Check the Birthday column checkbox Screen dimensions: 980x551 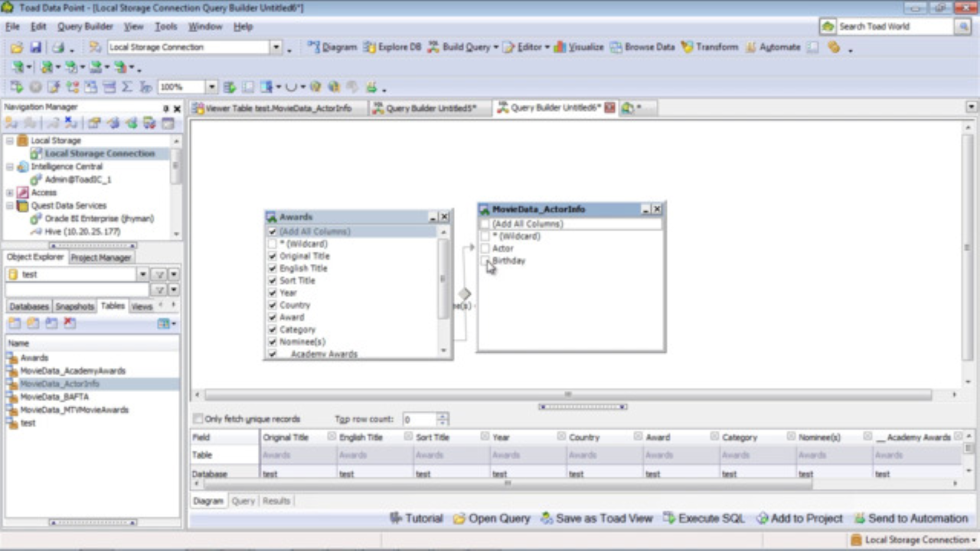[485, 261]
